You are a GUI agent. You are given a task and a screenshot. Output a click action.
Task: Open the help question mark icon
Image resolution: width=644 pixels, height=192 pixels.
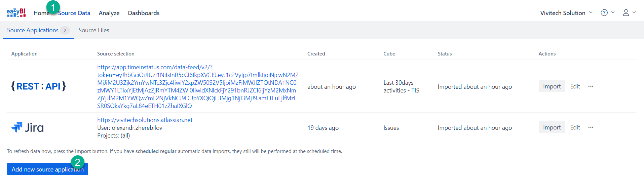click(604, 13)
